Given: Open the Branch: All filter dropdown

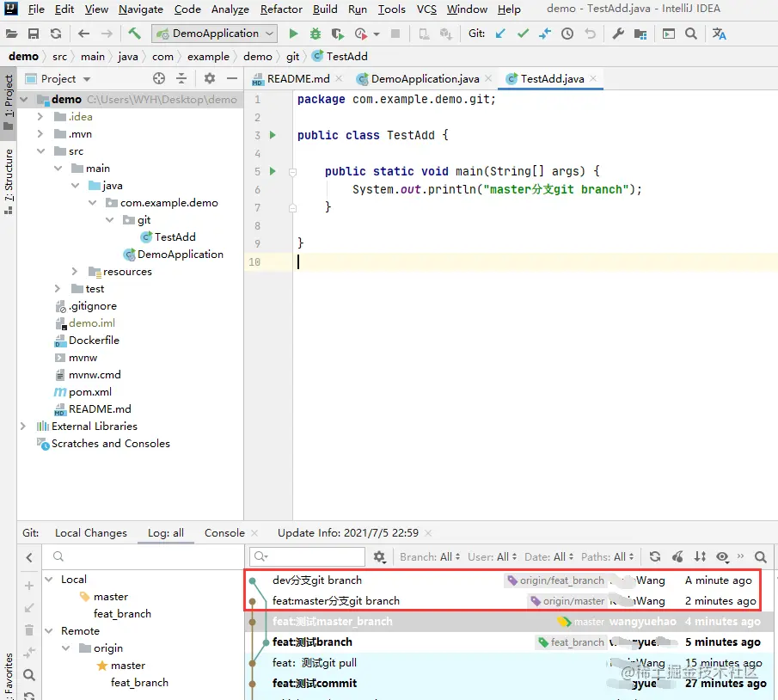Looking at the screenshot, I should click(430, 556).
